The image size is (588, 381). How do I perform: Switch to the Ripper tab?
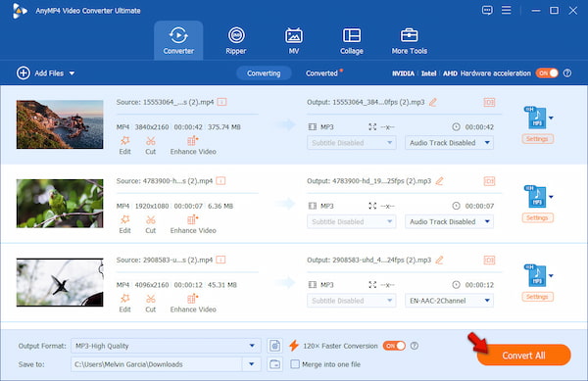tap(236, 40)
